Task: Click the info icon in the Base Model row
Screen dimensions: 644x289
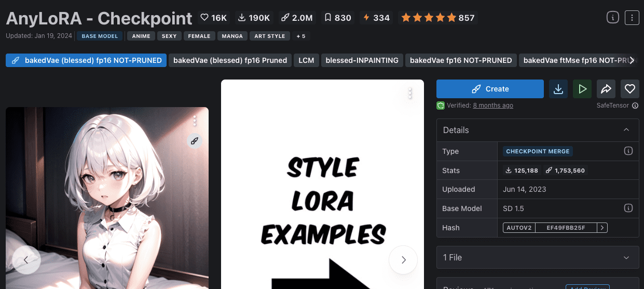Action: (x=628, y=208)
